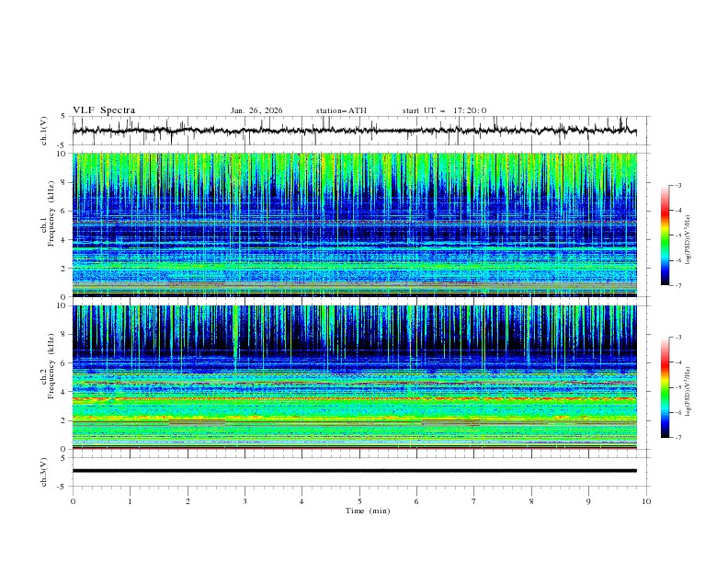Click the '8' kHz tick of ch.1 spectrogram
Screen dimensions: 728x563
pyautogui.click(x=64, y=182)
